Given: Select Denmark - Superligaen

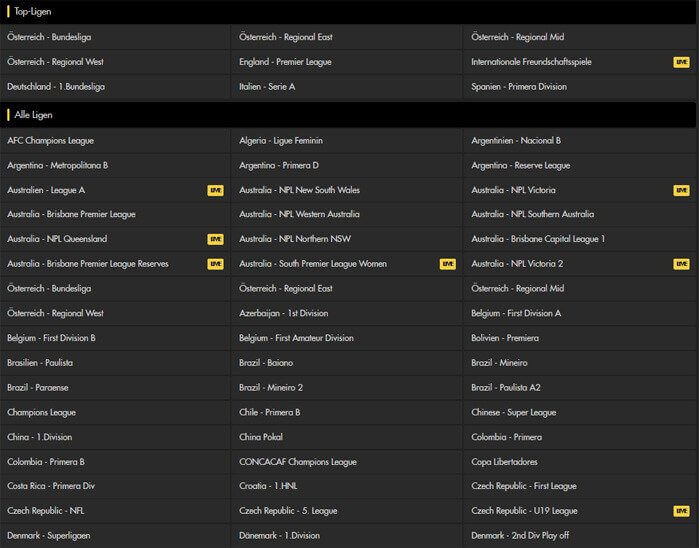Looking at the screenshot, I should (115, 536).
